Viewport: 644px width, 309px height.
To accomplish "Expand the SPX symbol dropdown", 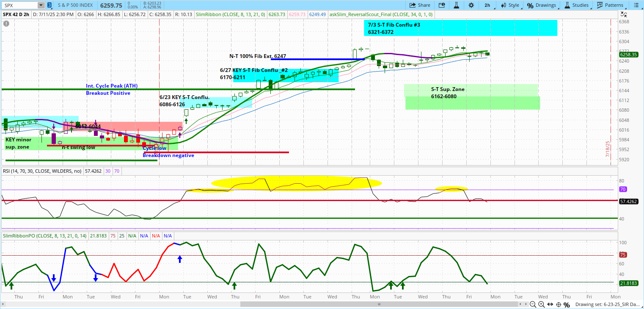I will pyautogui.click(x=41, y=5).
